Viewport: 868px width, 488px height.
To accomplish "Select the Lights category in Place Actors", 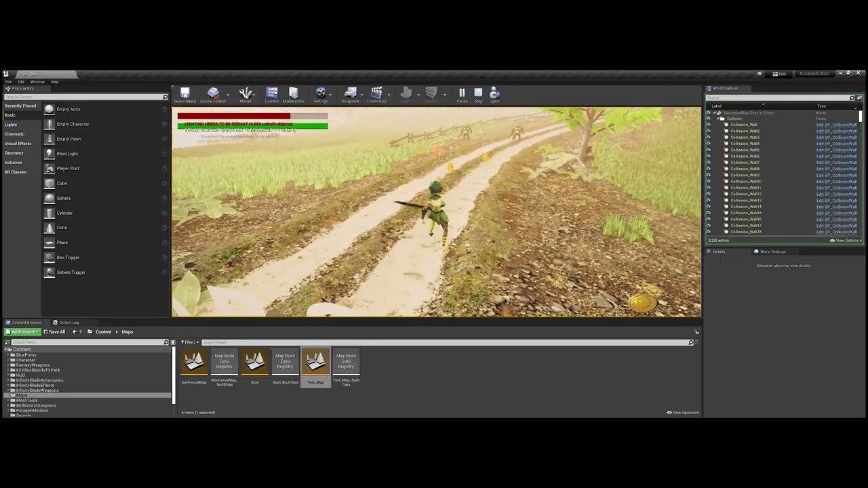I will [x=11, y=125].
